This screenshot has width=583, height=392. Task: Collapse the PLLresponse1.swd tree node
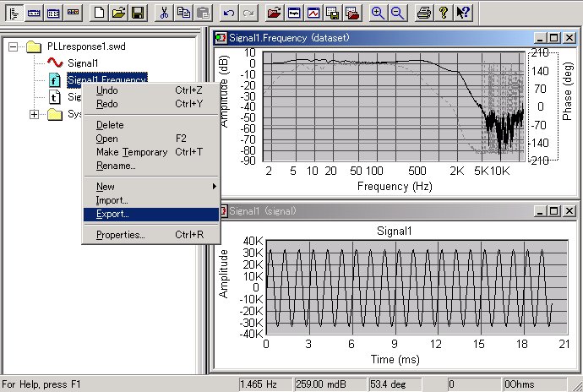click(x=13, y=46)
